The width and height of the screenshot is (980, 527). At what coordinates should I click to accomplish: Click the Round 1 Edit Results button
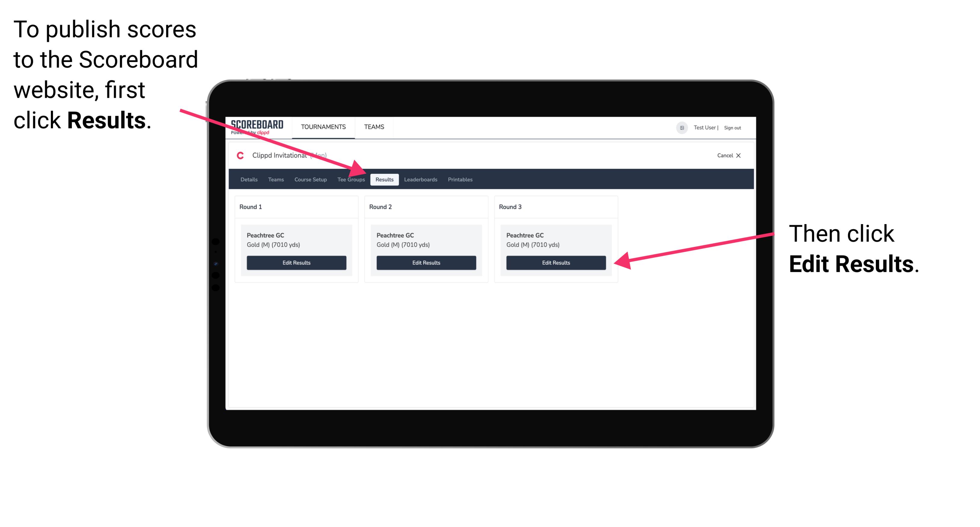click(x=297, y=263)
